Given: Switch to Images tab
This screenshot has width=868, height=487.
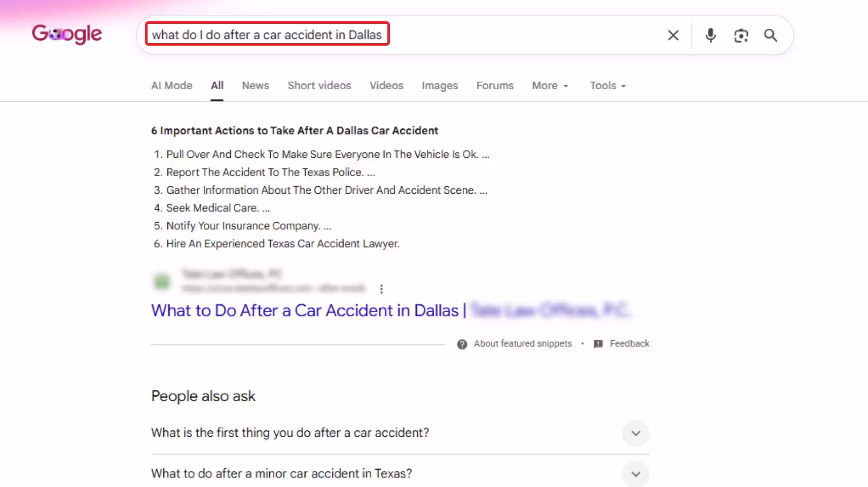Looking at the screenshot, I should (x=440, y=86).
